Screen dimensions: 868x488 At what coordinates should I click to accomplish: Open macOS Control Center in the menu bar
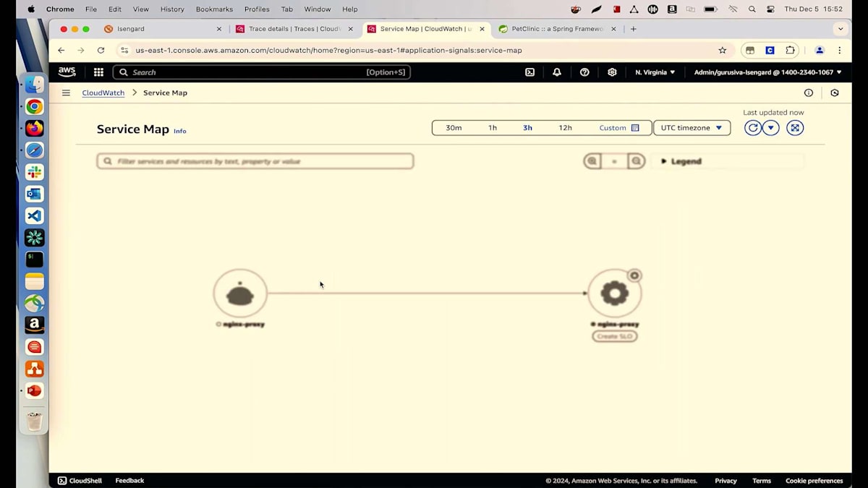pyautogui.click(x=770, y=9)
